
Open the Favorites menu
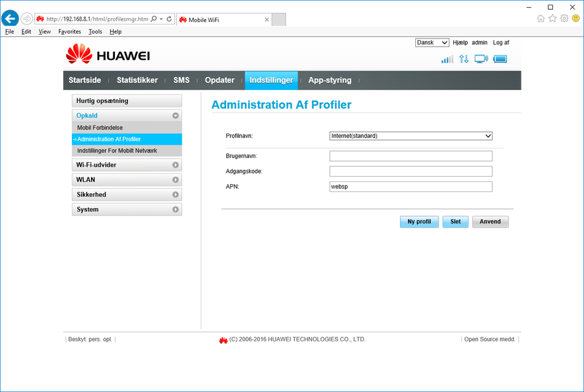(69, 32)
